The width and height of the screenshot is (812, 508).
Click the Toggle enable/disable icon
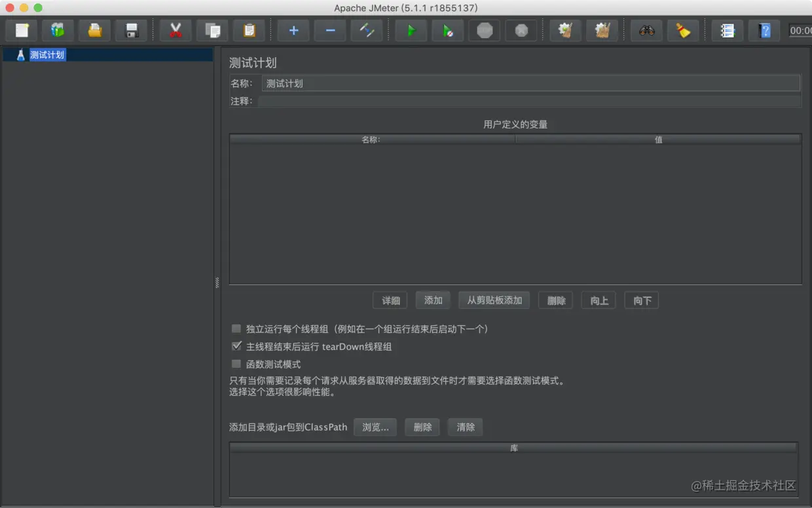[367, 30]
